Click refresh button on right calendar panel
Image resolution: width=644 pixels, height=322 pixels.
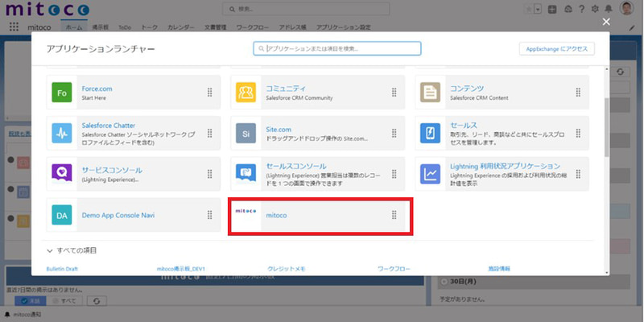click(620, 72)
